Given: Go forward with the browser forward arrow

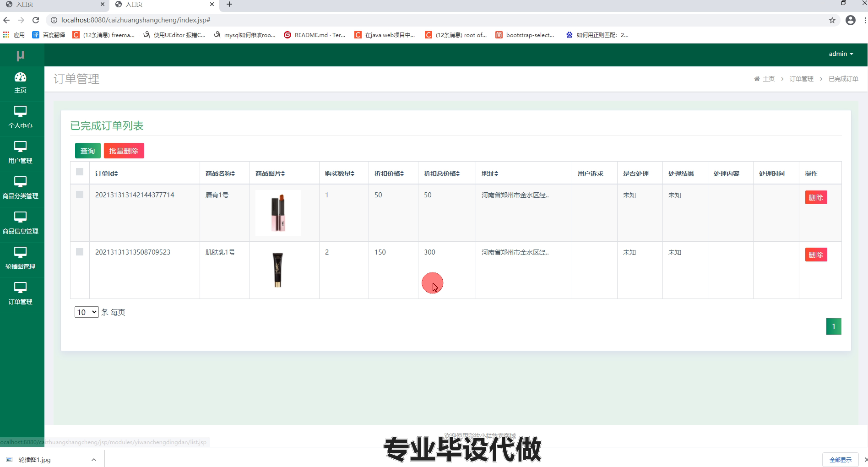Looking at the screenshot, I should click(x=21, y=20).
